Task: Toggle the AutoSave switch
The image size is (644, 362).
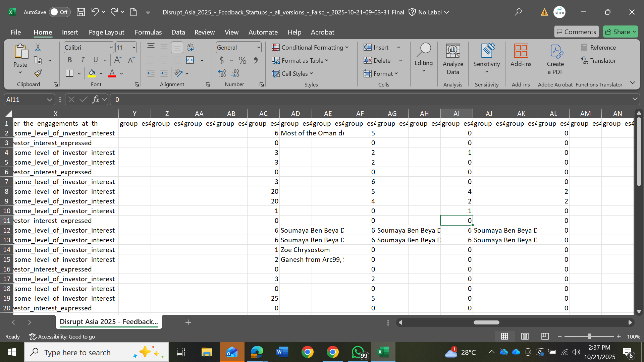Action: coord(59,12)
